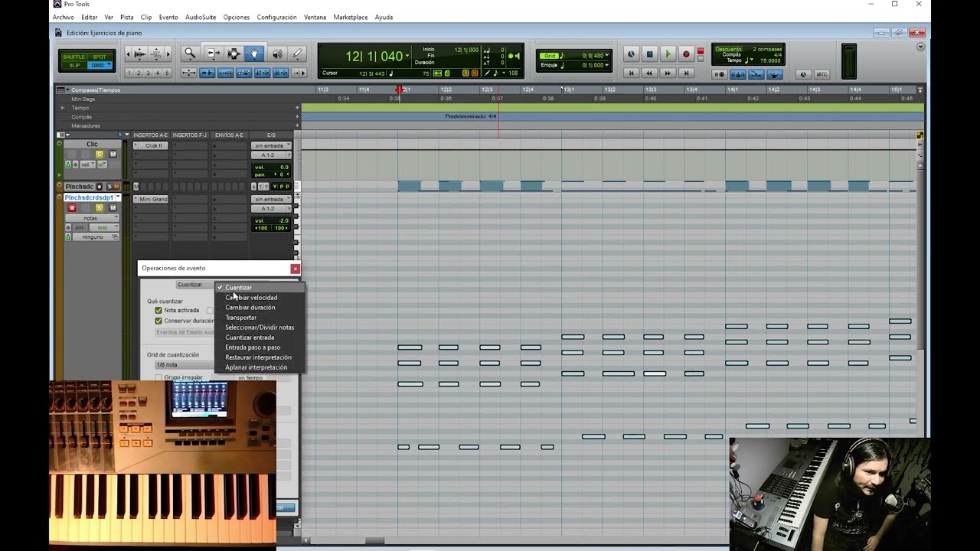Click the red playhead marker in ruler
980x551 pixels.
399,90
